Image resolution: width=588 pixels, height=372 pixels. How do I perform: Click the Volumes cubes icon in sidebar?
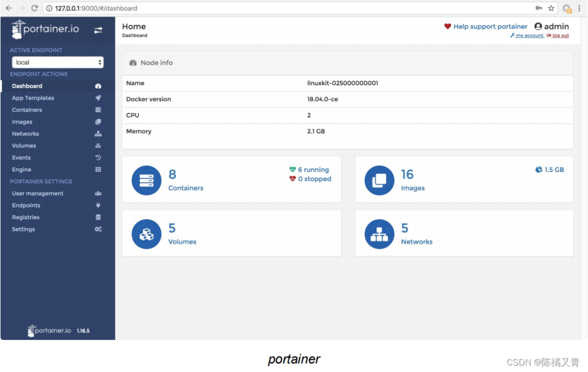pyautogui.click(x=98, y=146)
